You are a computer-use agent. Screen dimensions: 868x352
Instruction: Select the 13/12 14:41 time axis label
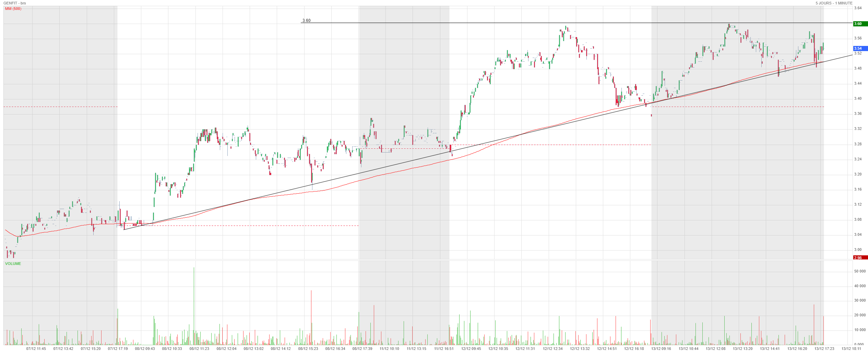coord(770,349)
